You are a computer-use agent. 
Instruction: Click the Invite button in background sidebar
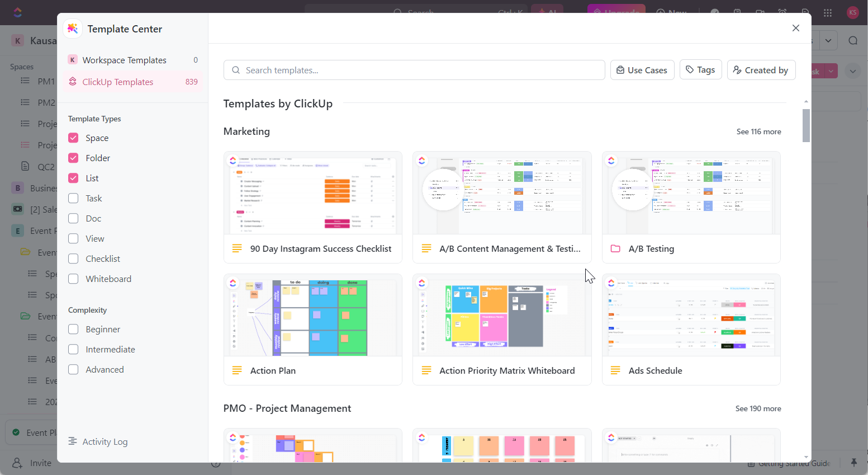point(32,463)
